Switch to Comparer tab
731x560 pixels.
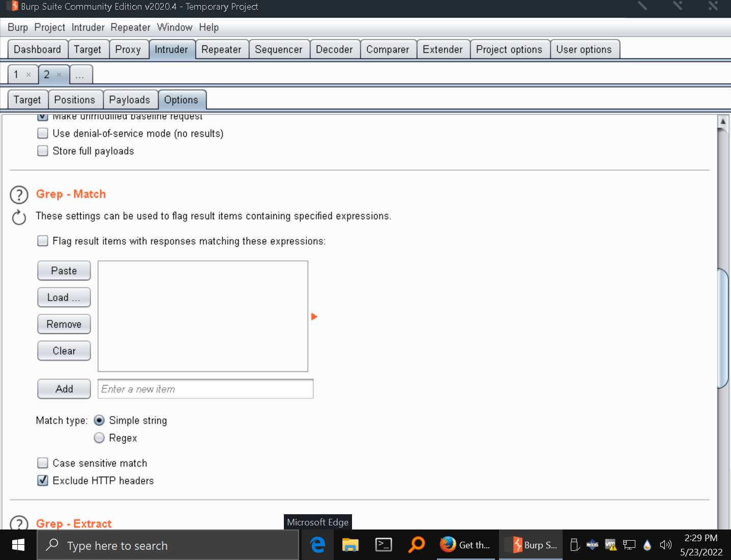pos(388,49)
